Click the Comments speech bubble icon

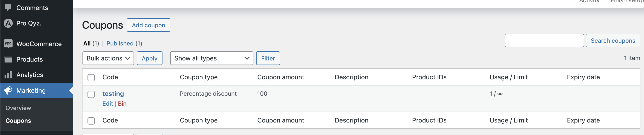(8, 7)
